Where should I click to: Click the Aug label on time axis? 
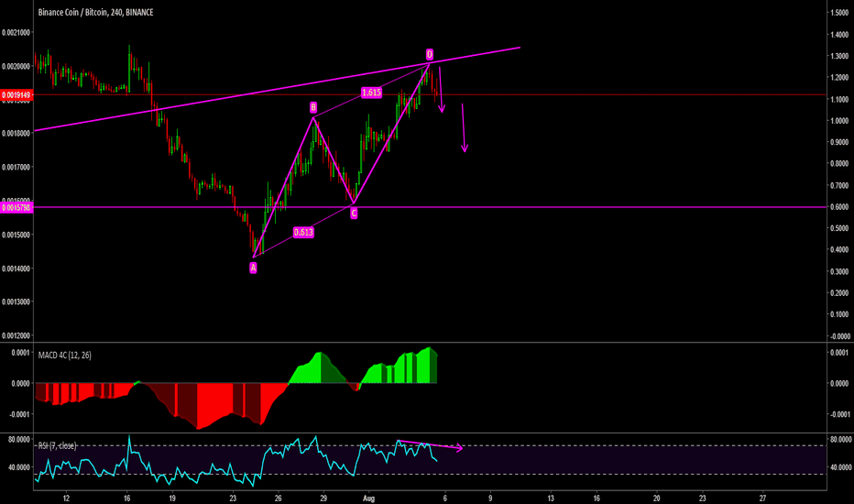(368, 498)
